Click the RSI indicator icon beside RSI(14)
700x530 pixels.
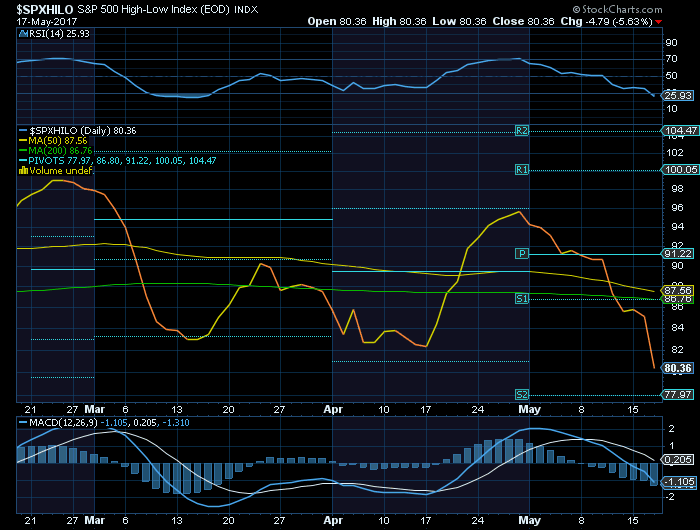[x=23, y=33]
